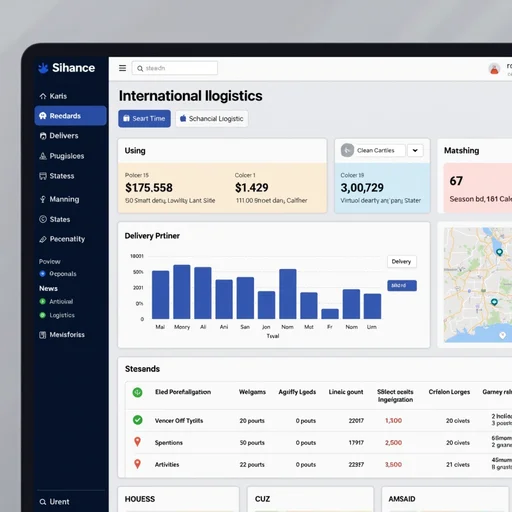The image size is (512, 512).
Task: Open the hamburger menu icon
Action: 122,68
